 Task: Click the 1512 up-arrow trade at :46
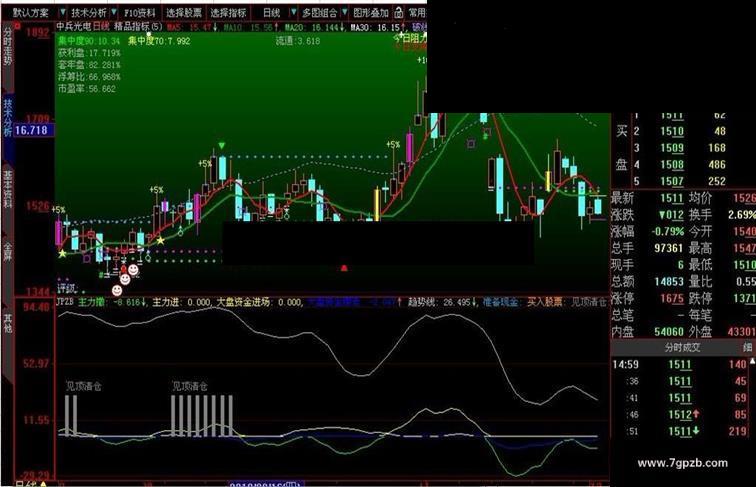point(683,415)
